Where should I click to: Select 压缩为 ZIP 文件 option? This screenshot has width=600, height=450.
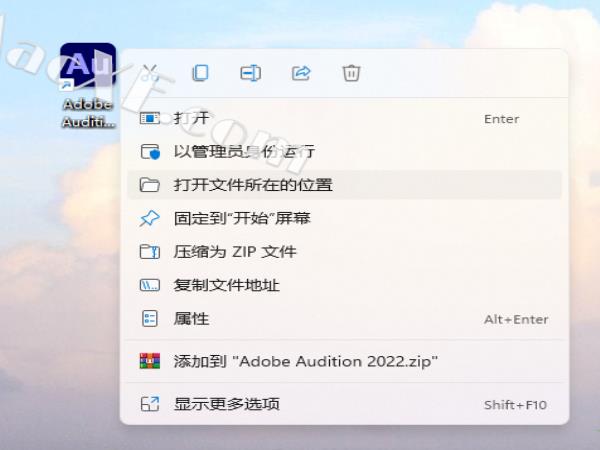235,251
